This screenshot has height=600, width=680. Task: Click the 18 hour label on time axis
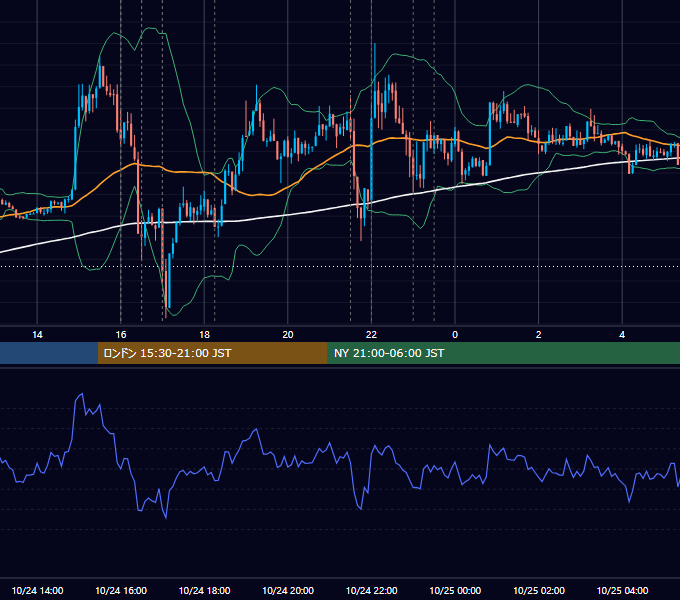[x=204, y=335]
